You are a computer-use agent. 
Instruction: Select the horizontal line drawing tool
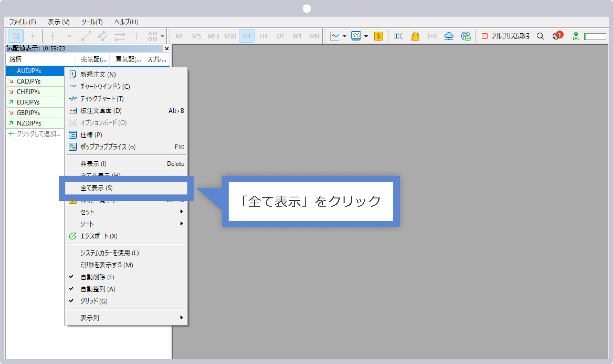(x=69, y=36)
